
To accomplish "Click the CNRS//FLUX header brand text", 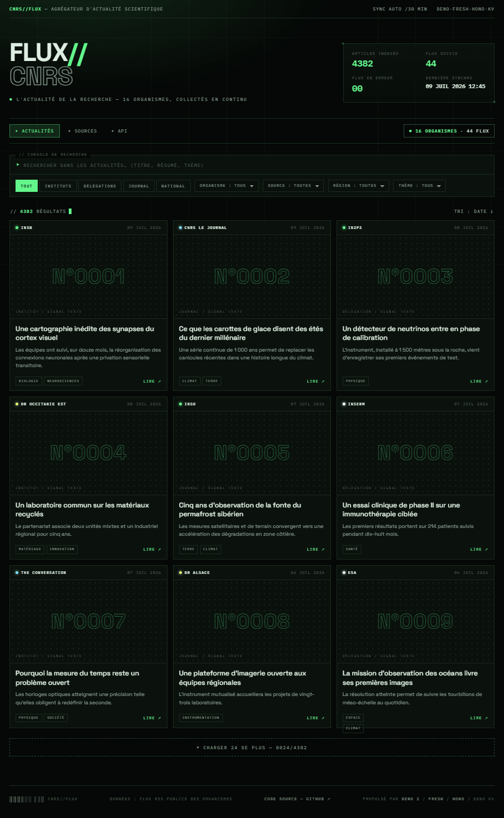I will (25, 9).
